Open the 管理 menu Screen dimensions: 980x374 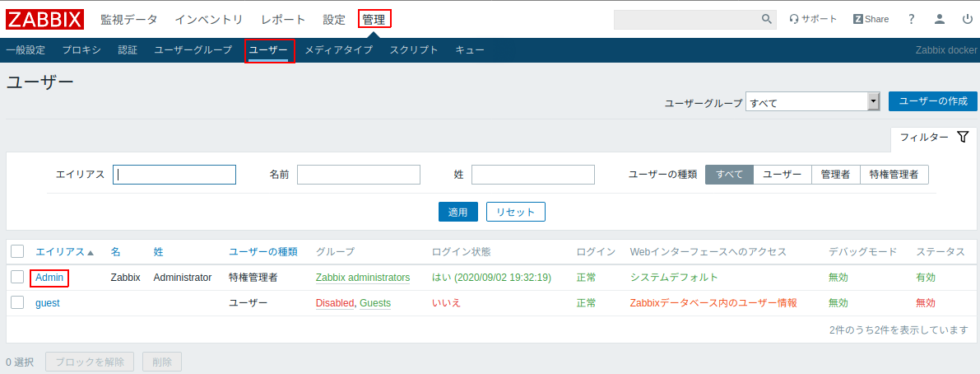click(374, 20)
